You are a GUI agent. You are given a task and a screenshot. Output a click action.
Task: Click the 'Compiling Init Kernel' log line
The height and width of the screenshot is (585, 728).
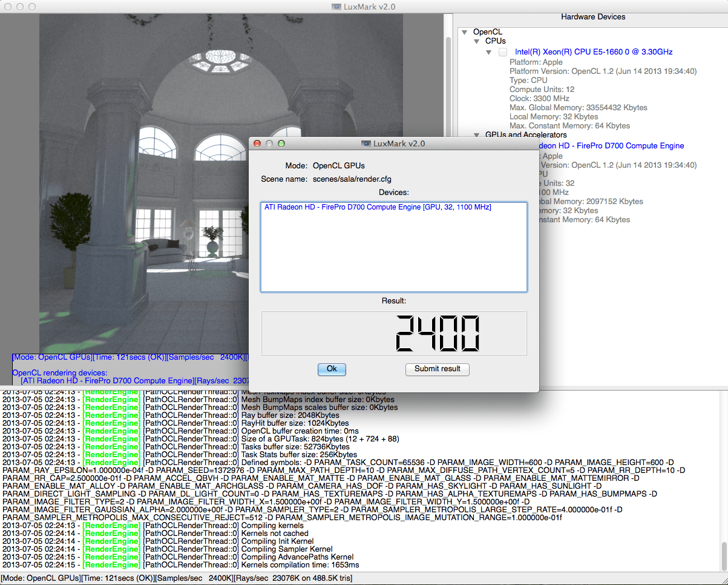point(158,541)
